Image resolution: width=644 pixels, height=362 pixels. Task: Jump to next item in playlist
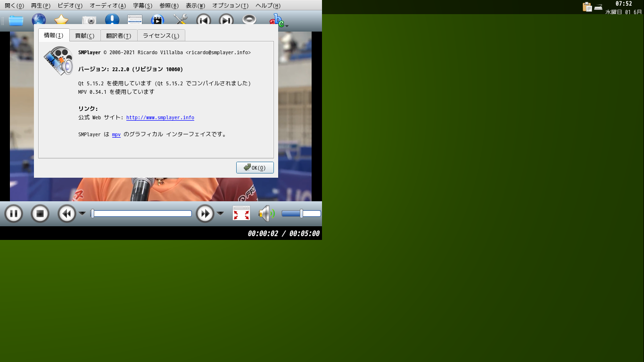click(x=226, y=20)
